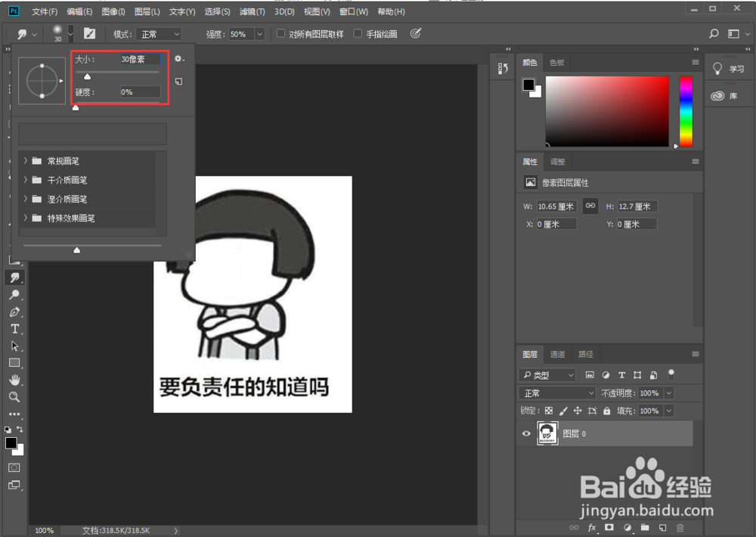
Task: Expand the Wet Media Brushes folder
Action: tap(26, 199)
